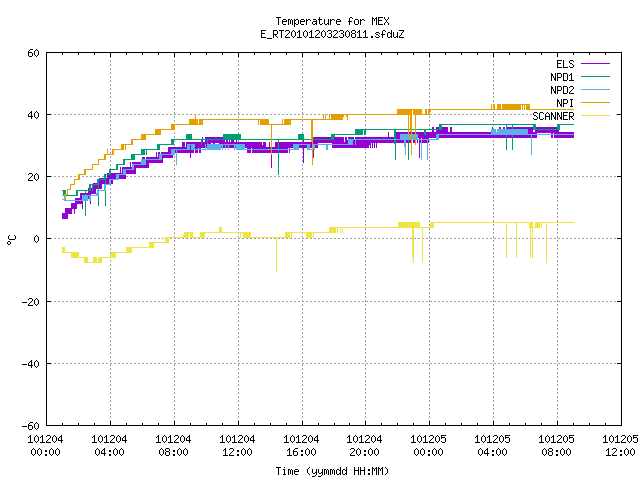The image size is (640, 480).
Task: Click the y-axis label -60
Action: click(31, 426)
